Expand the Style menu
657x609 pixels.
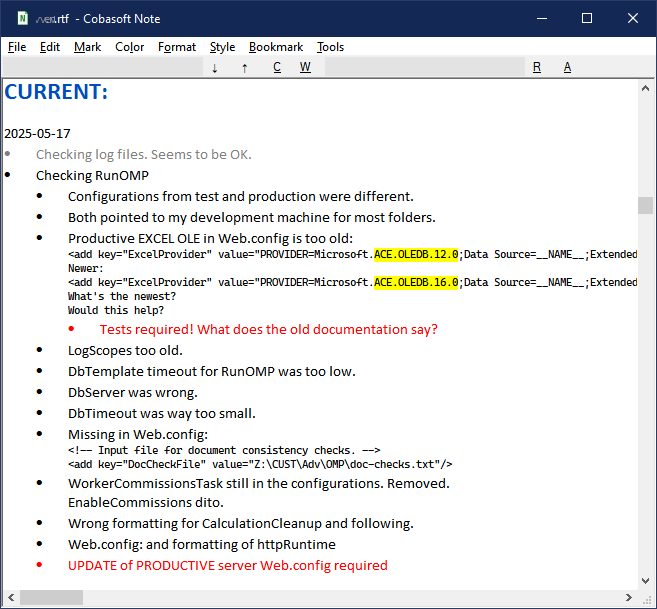[222, 47]
